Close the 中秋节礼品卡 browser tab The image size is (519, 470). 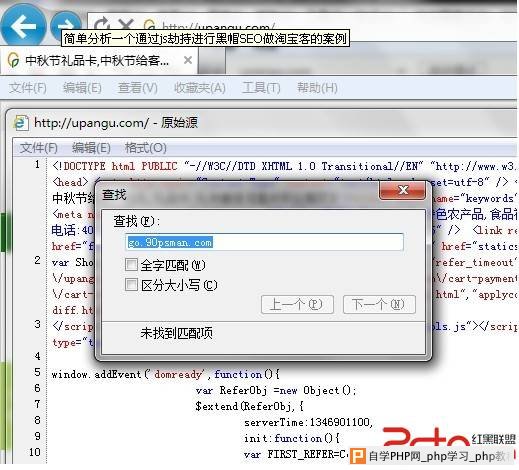188,60
